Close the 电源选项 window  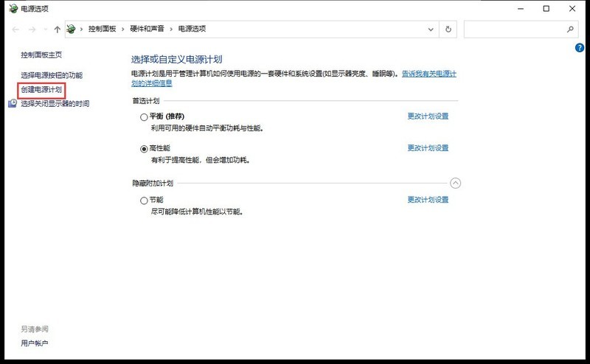click(572, 9)
